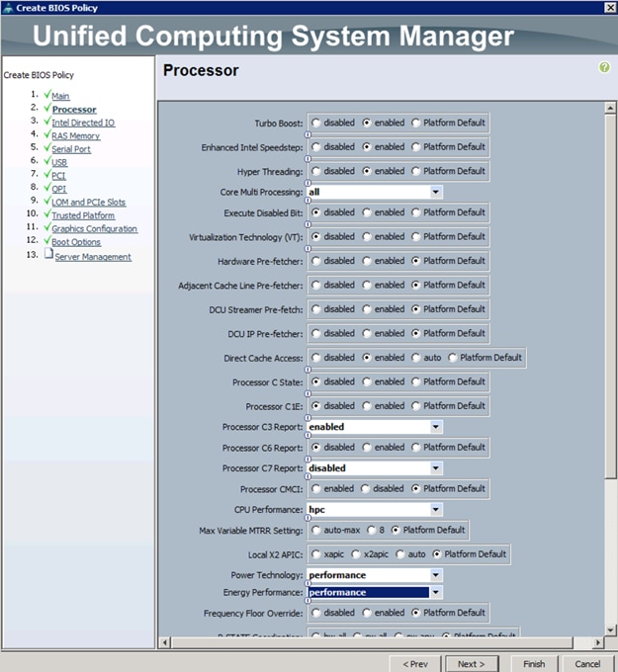Click the Next > button
Image resolution: width=618 pixels, height=672 pixels.
pyautogui.click(x=472, y=664)
